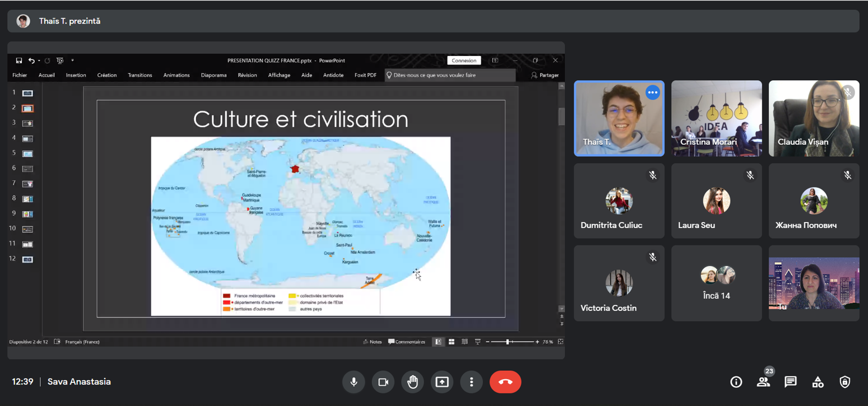Screen dimensions: 868x406
Task: Click the Încă 14 participants tile
Action: point(716,283)
